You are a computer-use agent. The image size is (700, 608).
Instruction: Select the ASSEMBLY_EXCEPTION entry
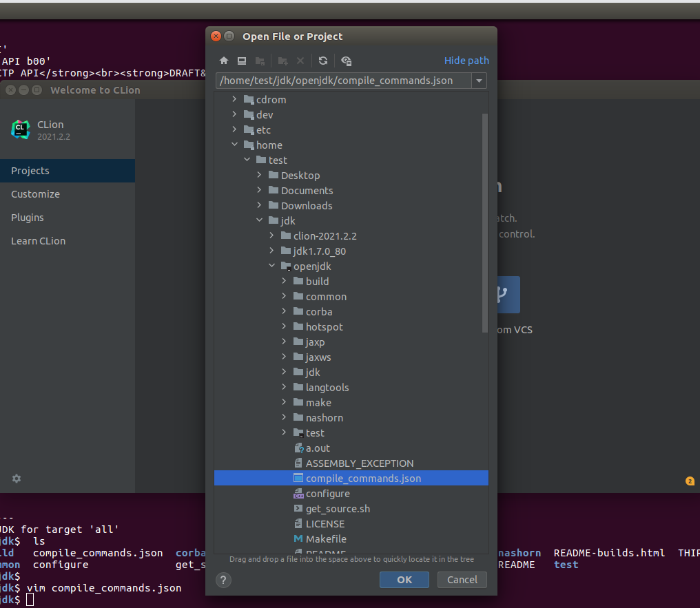[x=351, y=463]
